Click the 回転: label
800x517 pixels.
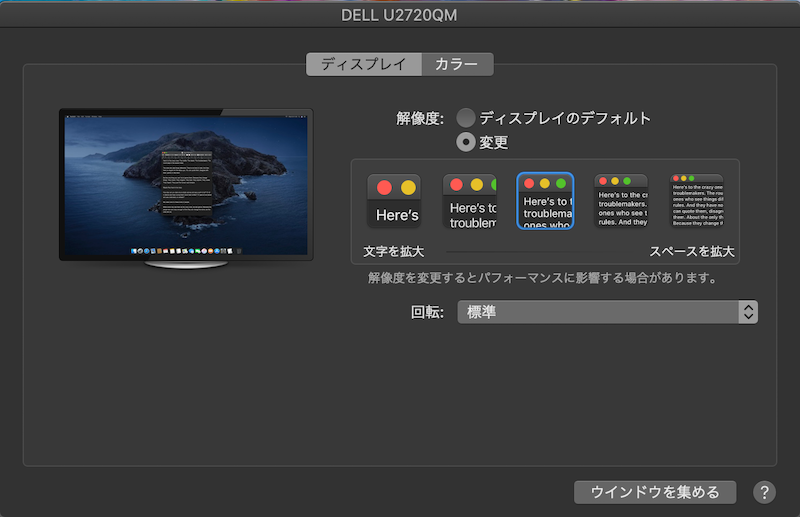pyautogui.click(x=427, y=312)
